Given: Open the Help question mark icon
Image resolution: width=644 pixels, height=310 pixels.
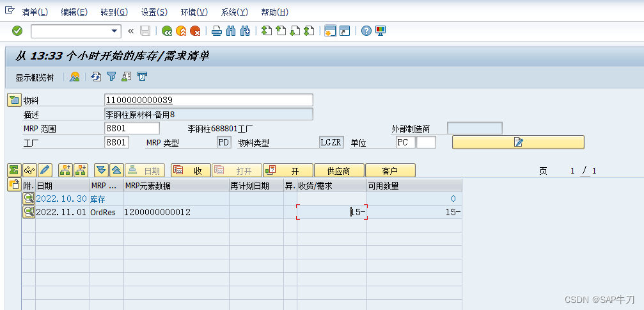Looking at the screenshot, I should 366,31.
